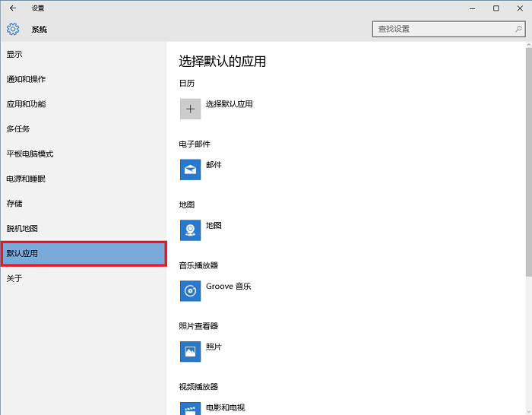Screen dimensions: 532x415
Task: Click the 查找设置 search field
Action: (x=441, y=29)
